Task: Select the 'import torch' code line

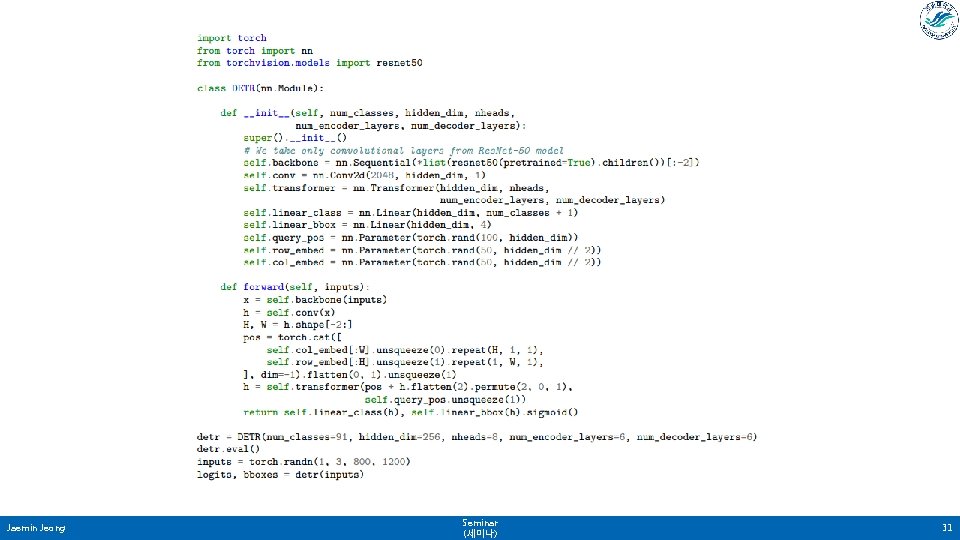Action: (231, 38)
